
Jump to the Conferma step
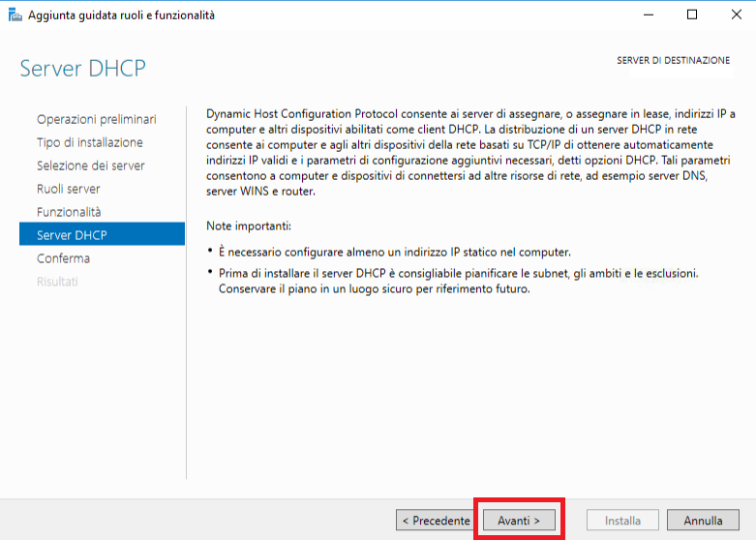[x=63, y=258]
